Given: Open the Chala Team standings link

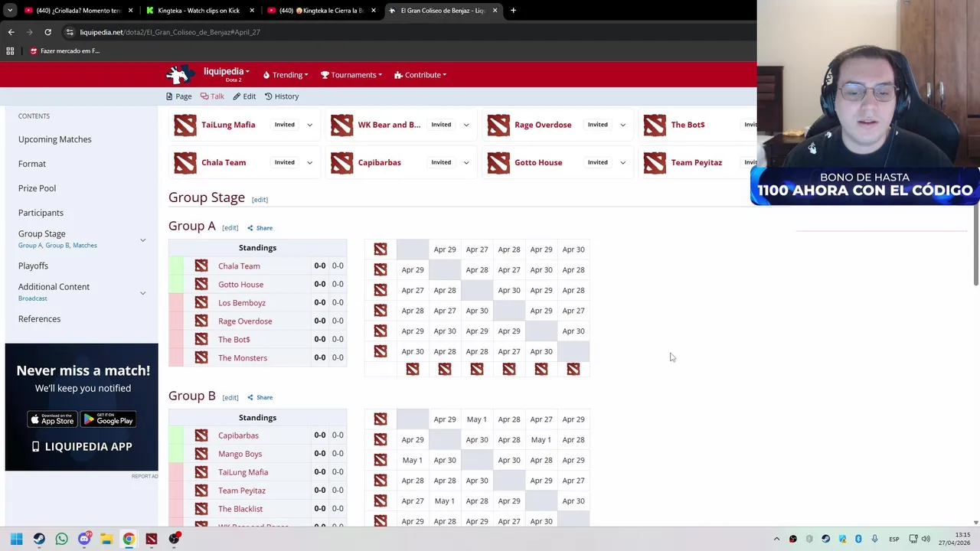Looking at the screenshot, I should point(239,266).
